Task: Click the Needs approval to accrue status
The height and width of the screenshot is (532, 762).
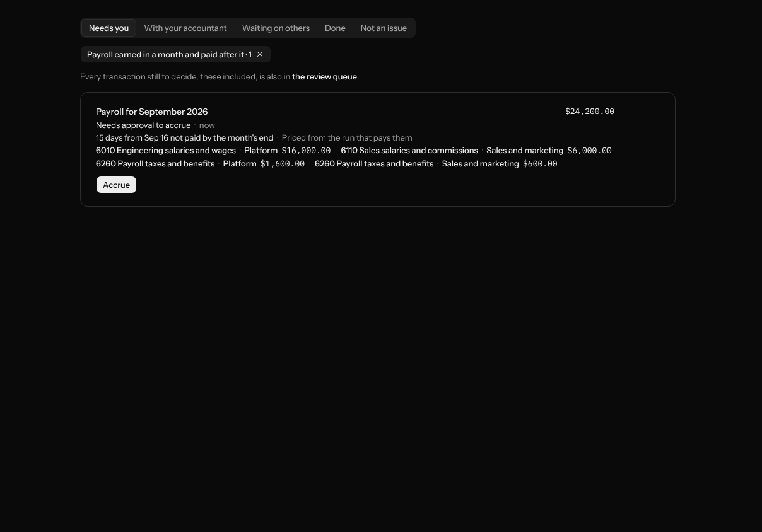Action: [x=143, y=125]
